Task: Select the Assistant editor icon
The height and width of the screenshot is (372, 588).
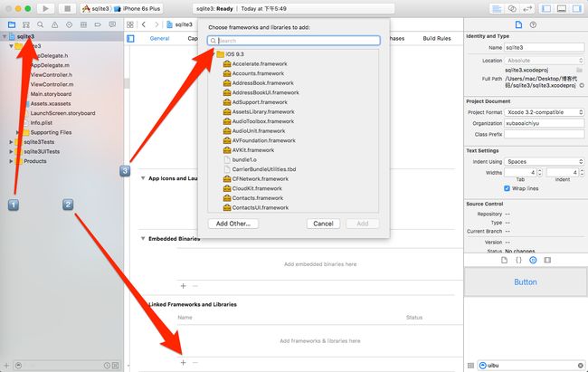Action: [x=512, y=9]
